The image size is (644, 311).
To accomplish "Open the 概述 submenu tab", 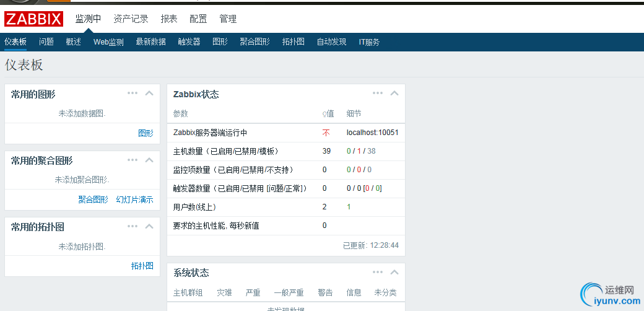I will click(x=74, y=42).
